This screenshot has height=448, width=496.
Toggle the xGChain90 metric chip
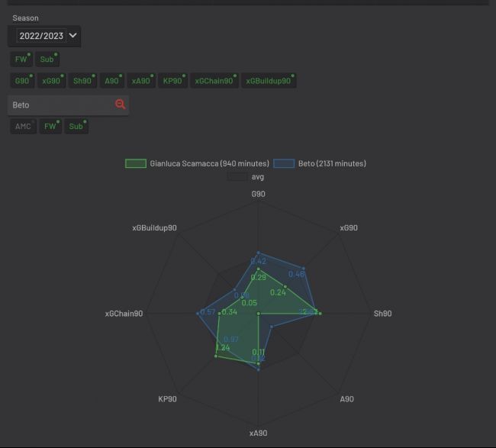click(214, 81)
